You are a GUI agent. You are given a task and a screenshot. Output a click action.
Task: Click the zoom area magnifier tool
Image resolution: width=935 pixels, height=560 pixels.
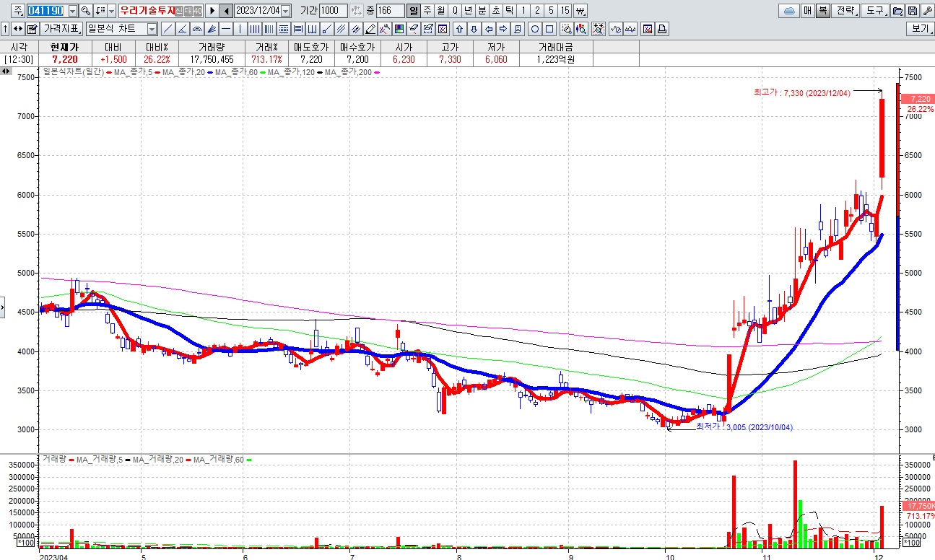click(567, 29)
